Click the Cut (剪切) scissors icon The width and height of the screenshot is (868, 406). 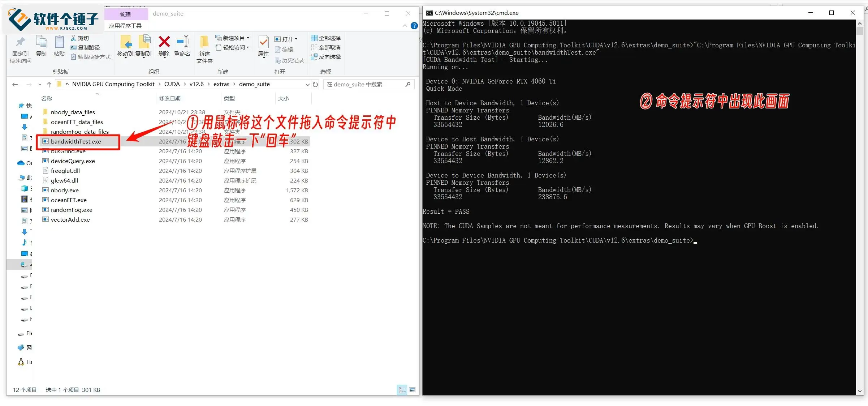(73, 38)
